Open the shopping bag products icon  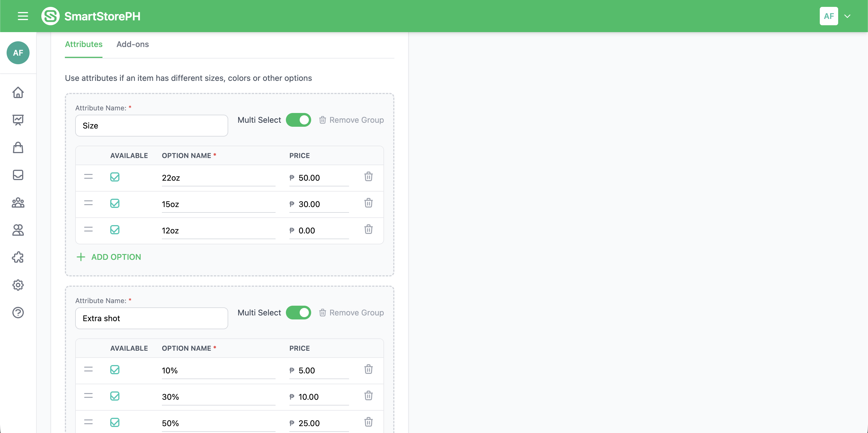pyautogui.click(x=18, y=147)
